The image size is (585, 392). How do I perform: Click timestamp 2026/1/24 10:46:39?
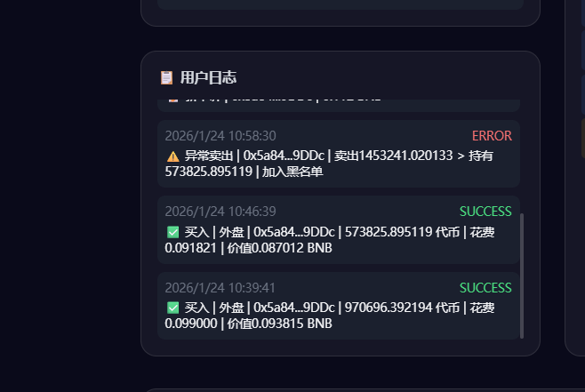point(220,212)
